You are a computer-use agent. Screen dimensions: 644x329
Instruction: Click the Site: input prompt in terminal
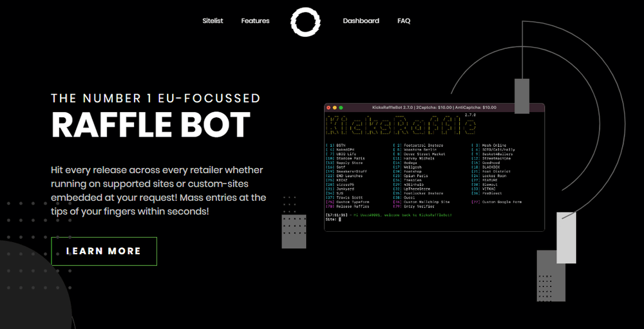coord(339,220)
